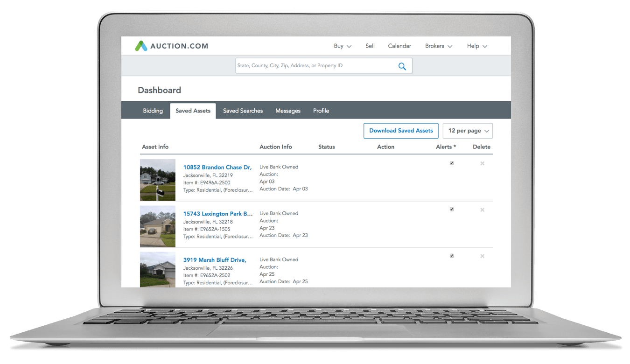The image size is (630, 364).
Task: Switch to the Bidding tab
Action: click(x=153, y=111)
